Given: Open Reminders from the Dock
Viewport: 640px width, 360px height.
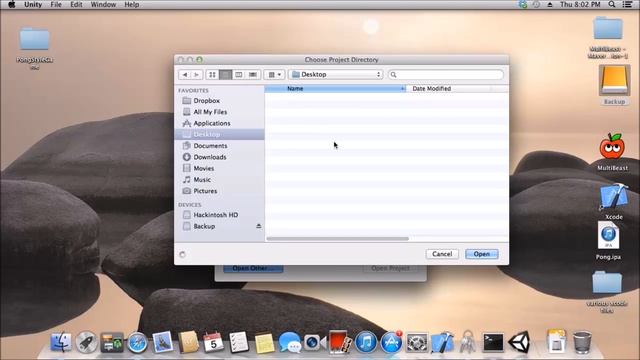Looking at the screenshot, I should click(238, 342).
